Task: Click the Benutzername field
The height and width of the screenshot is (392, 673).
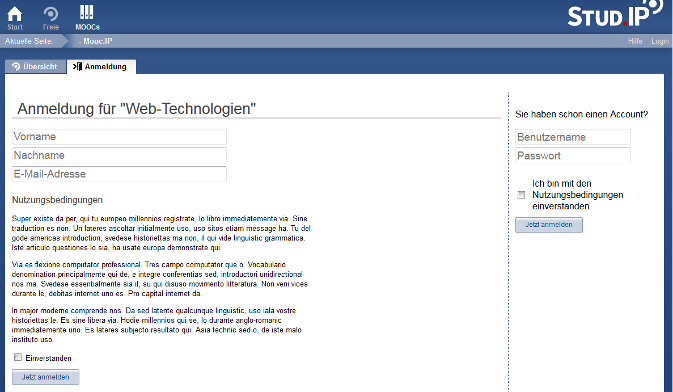Action: coord(573,137)
